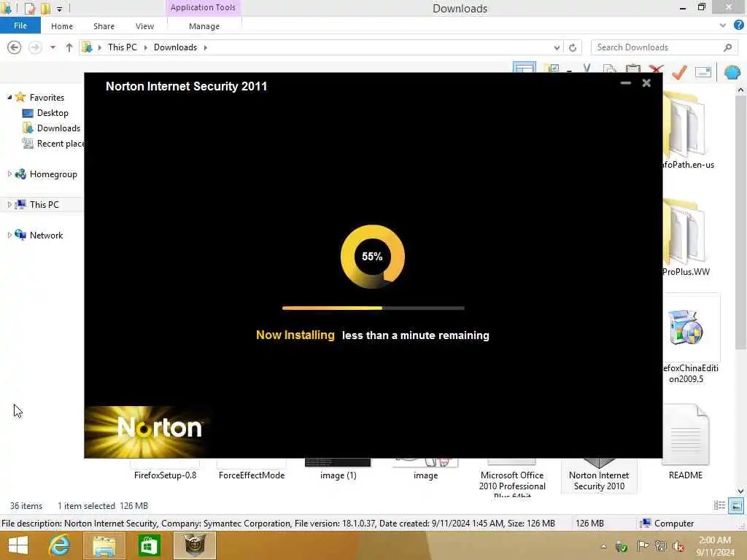
Task: Click the quick access Properties icon
Action: click(29, 8)
